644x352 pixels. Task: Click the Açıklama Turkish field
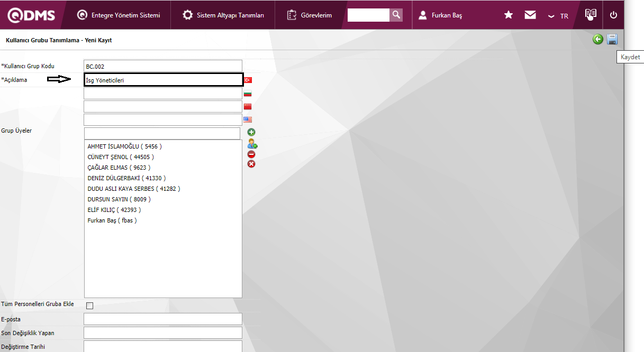coord(163,80)
